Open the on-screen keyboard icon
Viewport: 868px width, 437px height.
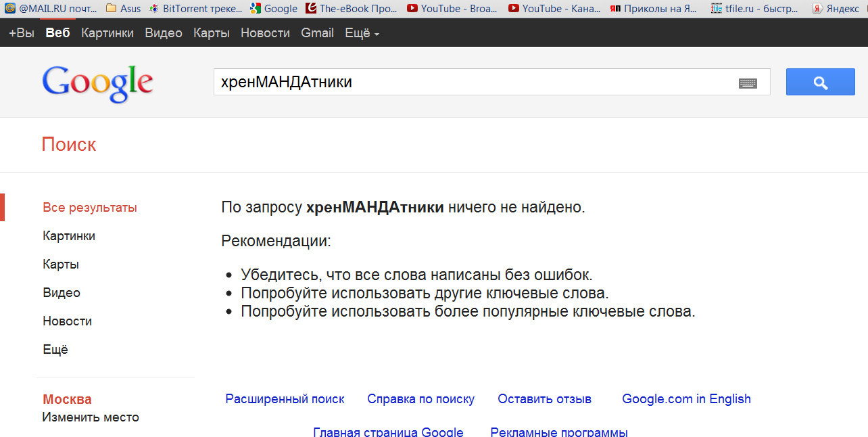tap(747, 83)
